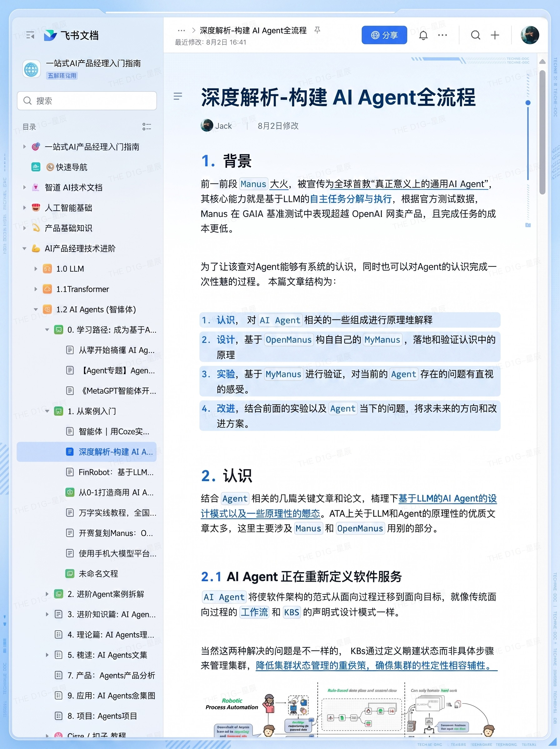Open 快速导航 in the sidebar

pyautogui.click(x=72, y=167)
